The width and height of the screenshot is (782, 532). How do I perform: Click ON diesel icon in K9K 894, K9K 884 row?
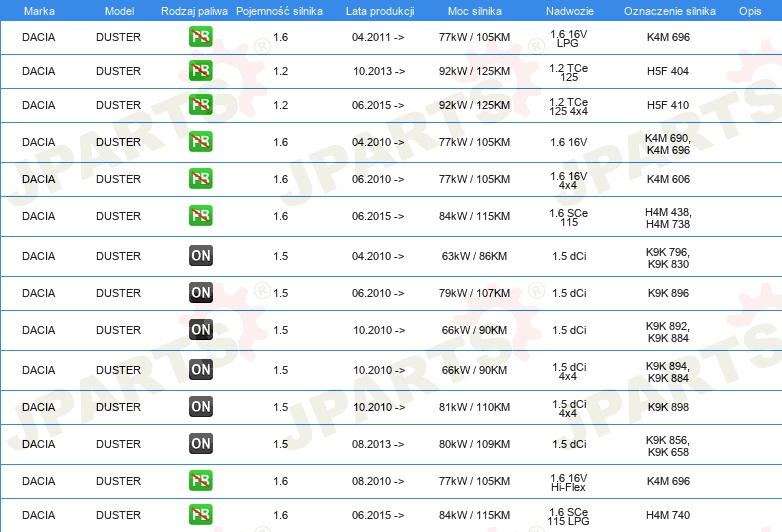[x=200, y=369]
